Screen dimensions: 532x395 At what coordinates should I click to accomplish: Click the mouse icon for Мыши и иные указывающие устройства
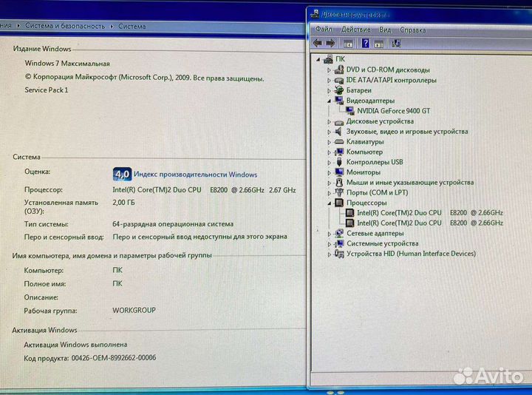click(339, 183)
